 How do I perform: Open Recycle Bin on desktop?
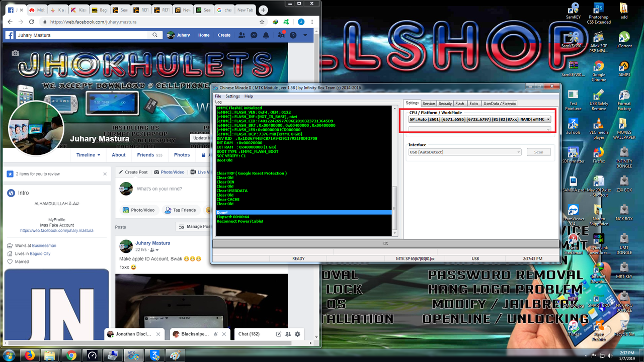pos(624,327)
